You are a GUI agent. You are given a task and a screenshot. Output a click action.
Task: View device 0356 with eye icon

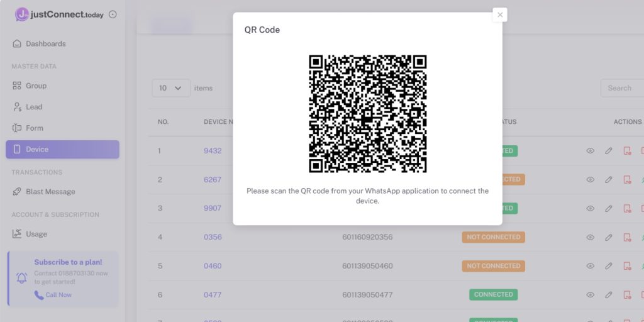pos(590,237)
